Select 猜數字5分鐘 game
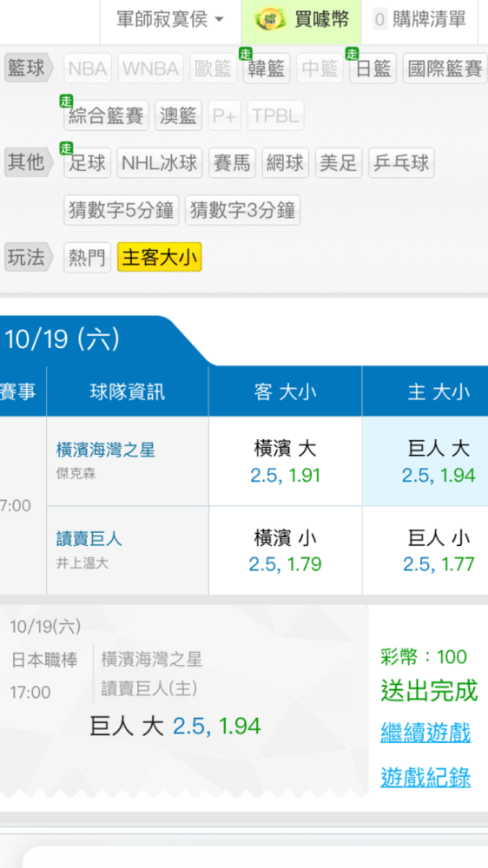The height and width of the screenshot is (868, 488). coord(122,210)
